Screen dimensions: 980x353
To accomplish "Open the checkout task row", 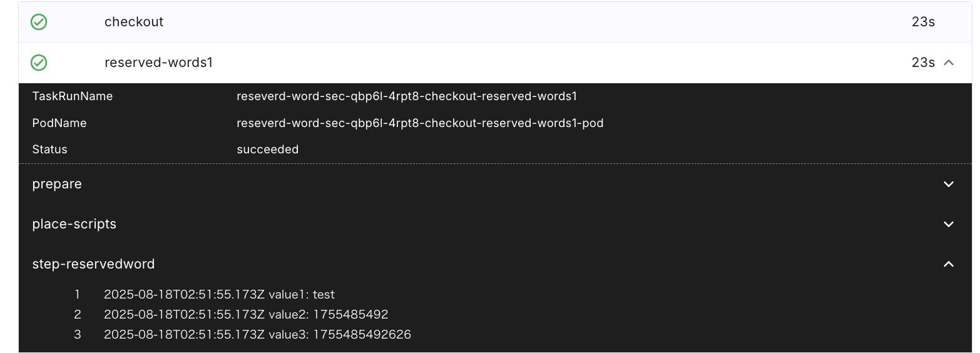I will pos(134,22).
